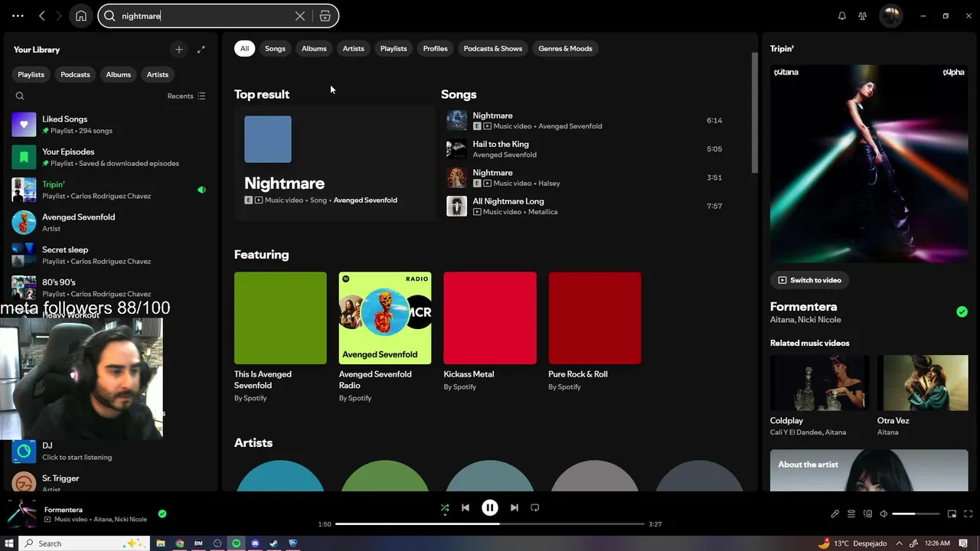The width and height of the screenshot is (980, 551).
Task: Filter library by Podcasts chip
Action: (x=75, y=74)
